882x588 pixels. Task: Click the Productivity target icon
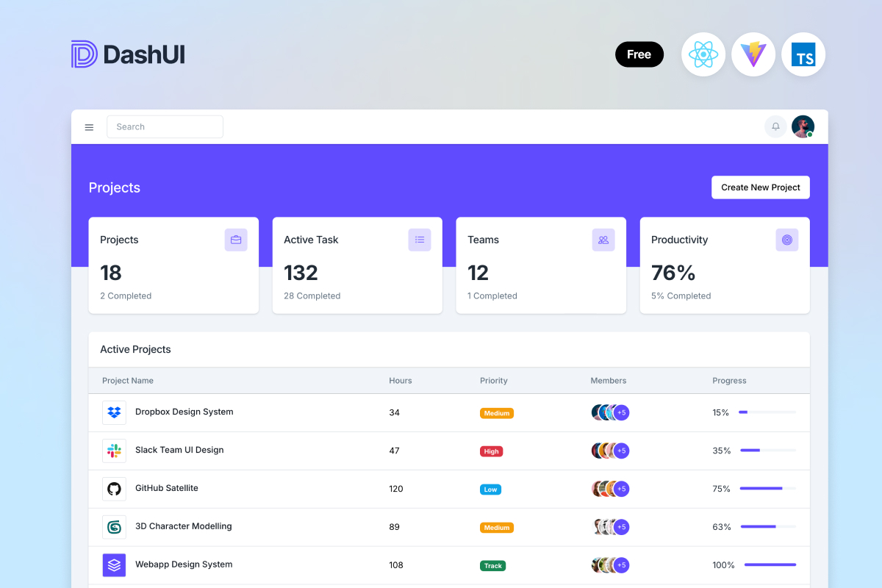[x=786, y=240]
